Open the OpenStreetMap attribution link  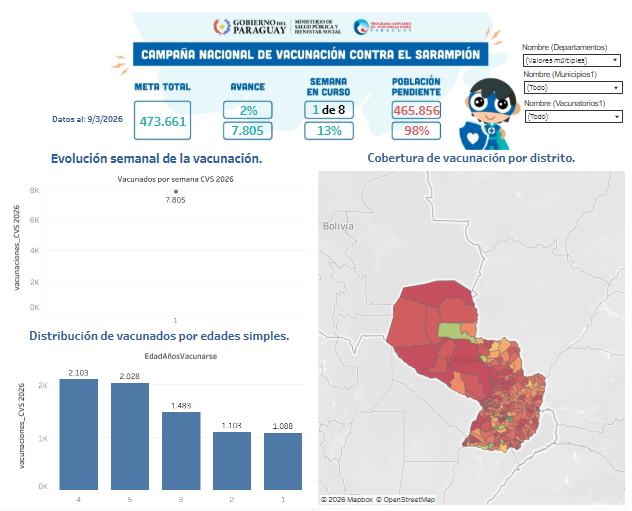point(407,498)
